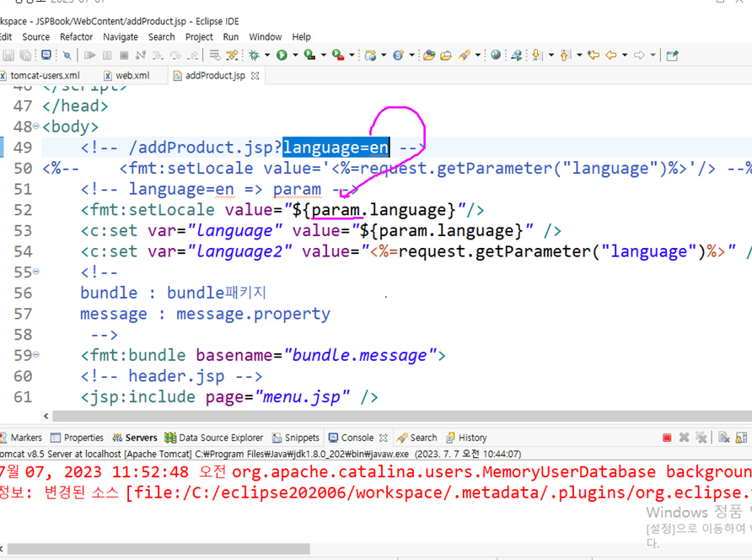Collapse the comment fold on line 55
This screenshot has height=560, width=752.
pos(36,272)
